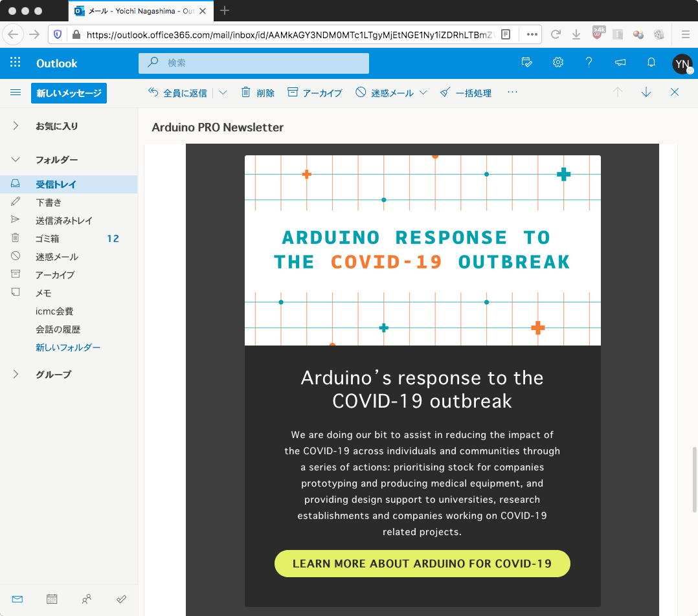The width and height of the screenshot is (698, 616).
Task: Select the 会話の履歴 folder
Action: (69, 329)
